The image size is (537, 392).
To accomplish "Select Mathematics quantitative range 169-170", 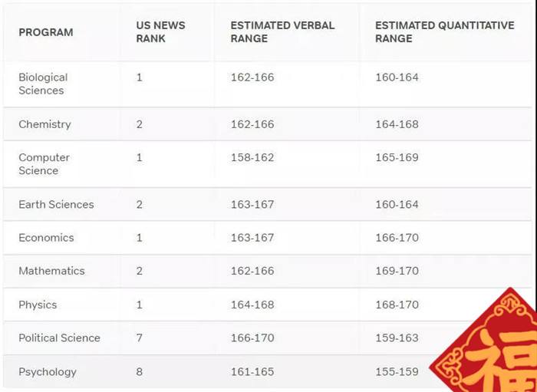I will point(397,271).
